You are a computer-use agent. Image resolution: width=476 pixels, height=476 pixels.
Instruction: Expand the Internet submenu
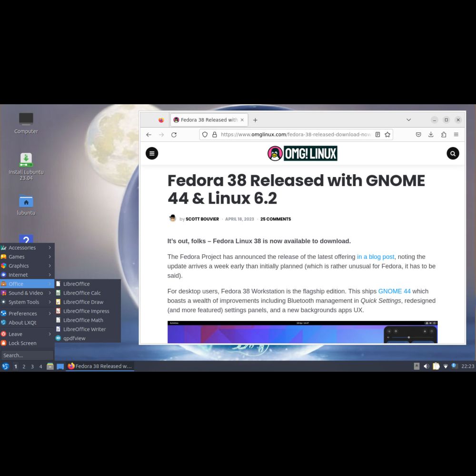click(27, 275)
